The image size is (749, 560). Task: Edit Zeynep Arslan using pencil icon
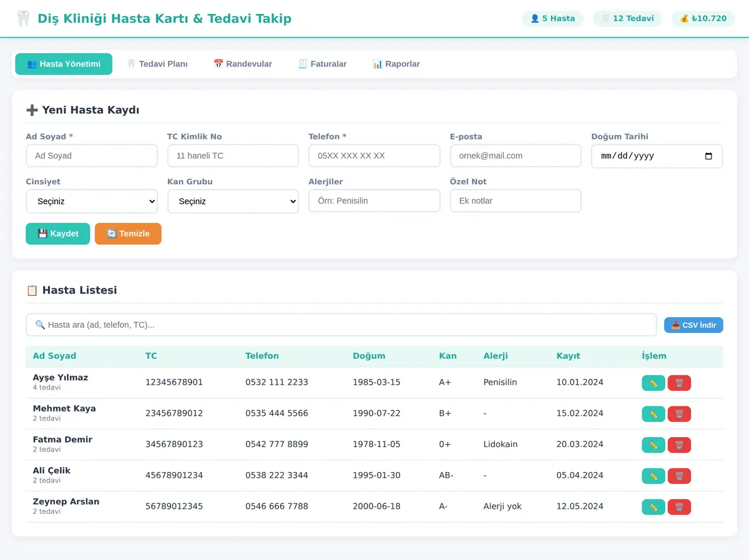click(654, 507)
